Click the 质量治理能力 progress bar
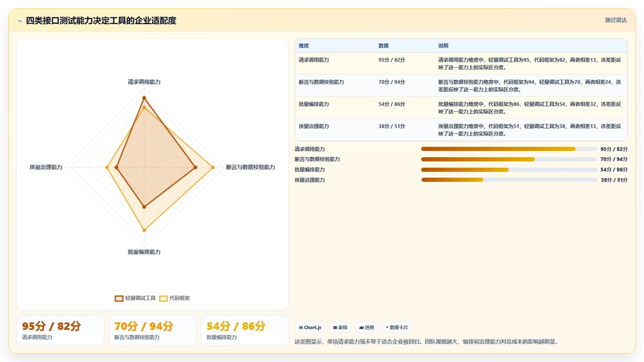 [509, 180]
